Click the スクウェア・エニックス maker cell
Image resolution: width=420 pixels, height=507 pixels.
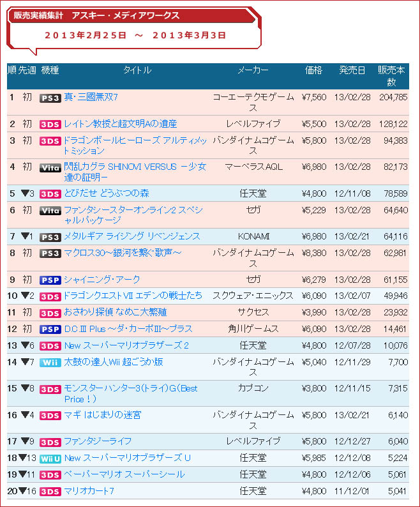click(253, 296)
